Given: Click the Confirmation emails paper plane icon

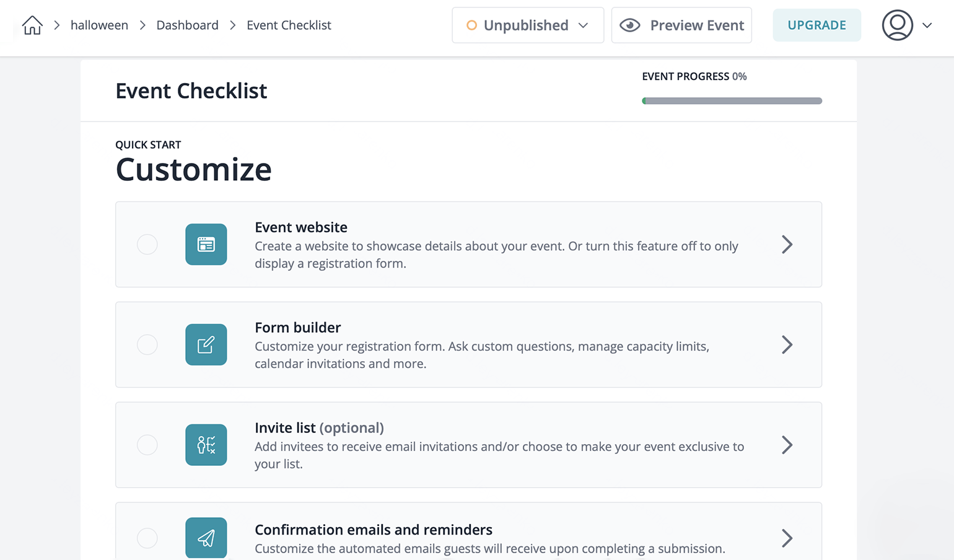Looking at the screenshot, I should tap(206, 538).
